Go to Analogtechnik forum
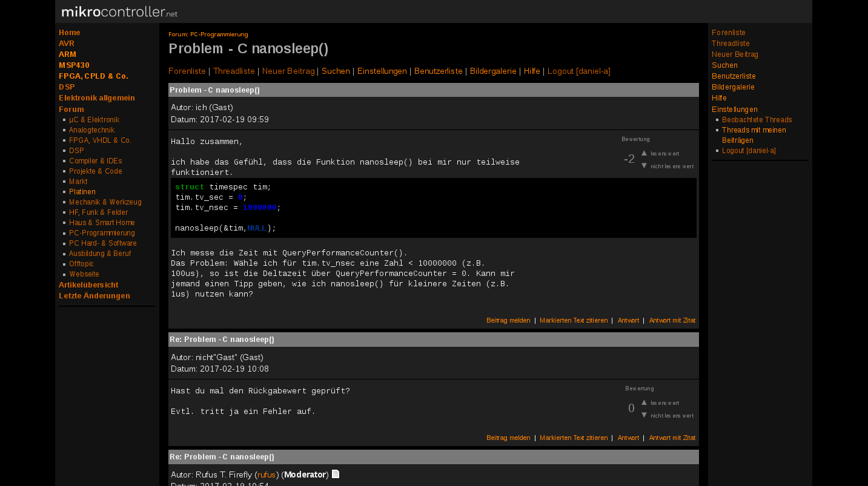This screenshot has width=868, height=486. coord(91,130)
